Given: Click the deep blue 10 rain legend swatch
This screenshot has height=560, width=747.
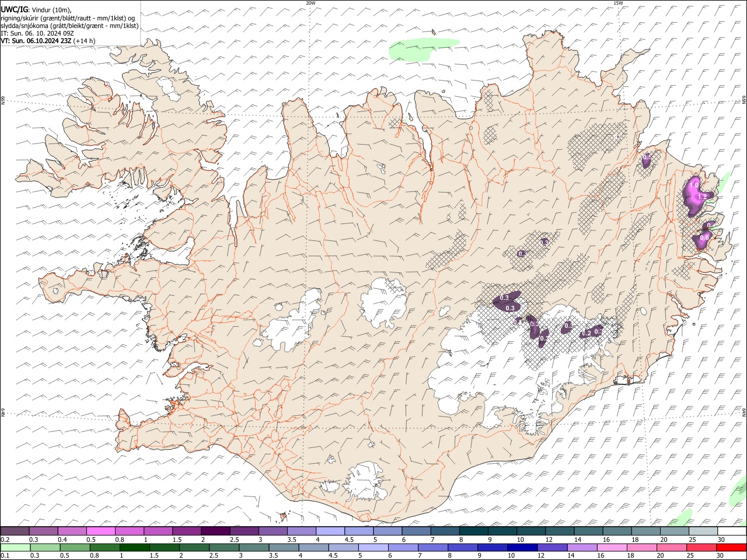Looking at the screenshot, I should pyautogui.click(x=522, y=547).
